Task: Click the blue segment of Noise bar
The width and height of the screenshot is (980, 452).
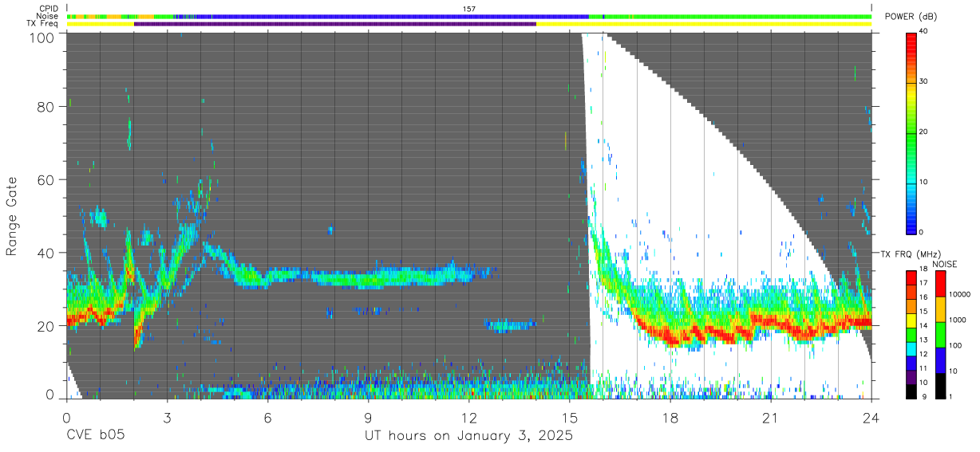Action: click(x=391, y=17)
